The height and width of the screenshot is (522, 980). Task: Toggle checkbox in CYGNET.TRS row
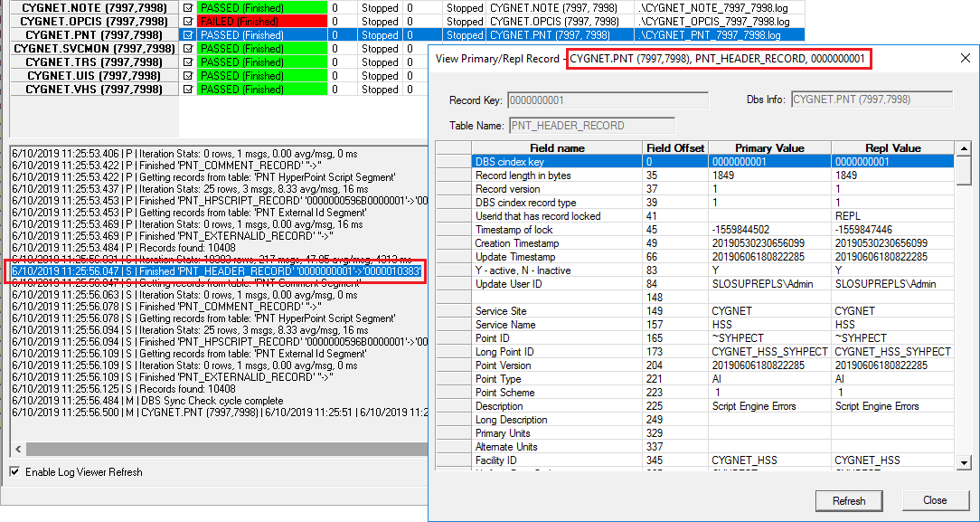pos(188,62)
